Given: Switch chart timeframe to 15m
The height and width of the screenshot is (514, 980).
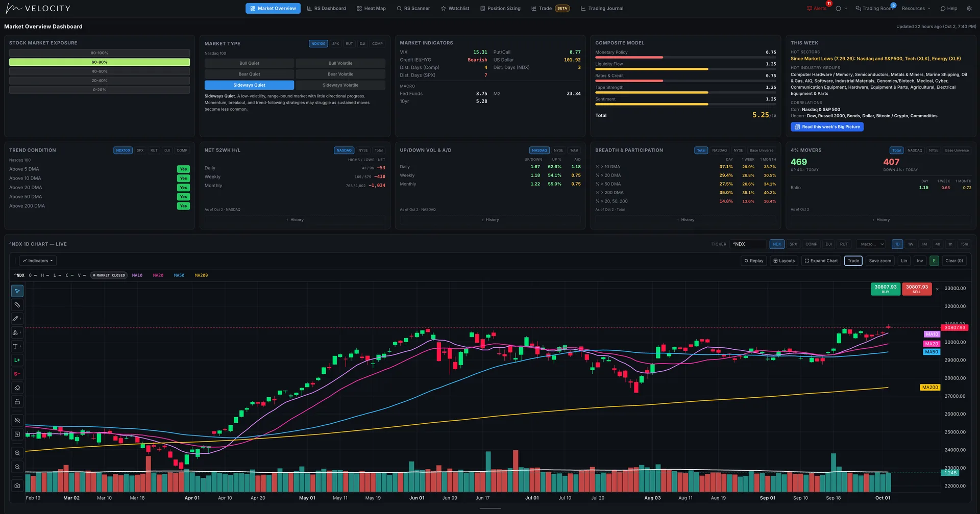Looking at the screenshot, I should pos(964,244).
